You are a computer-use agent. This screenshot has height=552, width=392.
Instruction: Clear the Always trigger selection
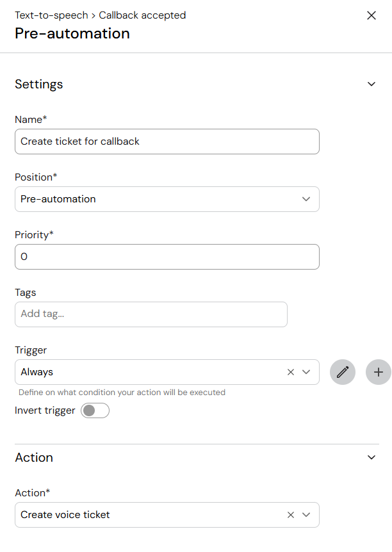click(291, 372)
